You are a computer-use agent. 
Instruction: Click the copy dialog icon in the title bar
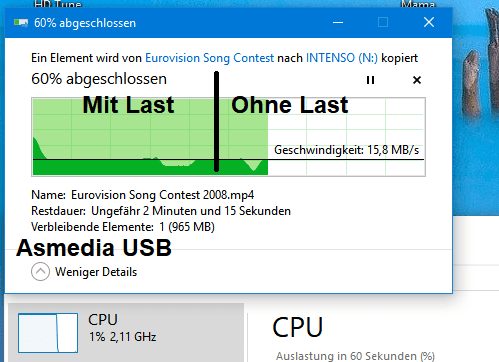pos(21,23)
